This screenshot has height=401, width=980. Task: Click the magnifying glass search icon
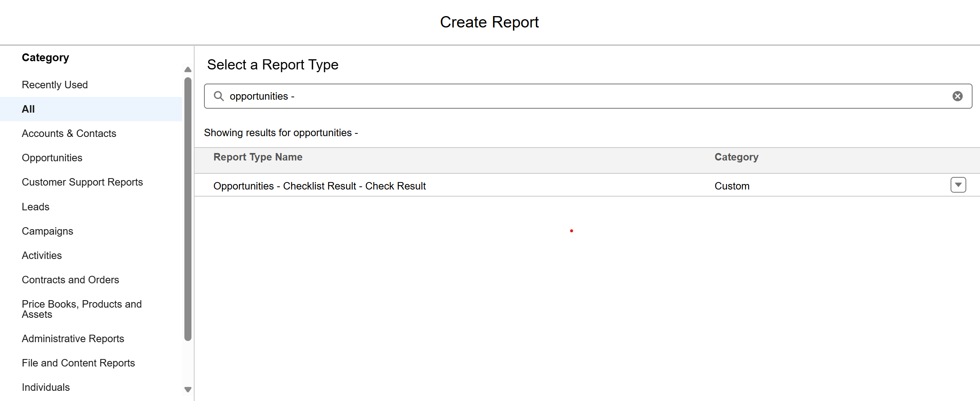click(219, 96)
